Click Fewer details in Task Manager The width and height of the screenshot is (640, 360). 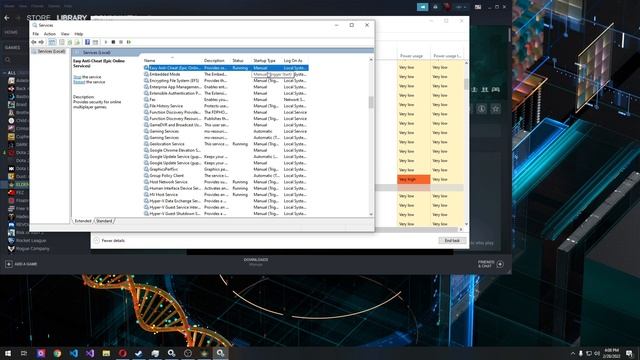pyautogui.click(x=110, y=241)
